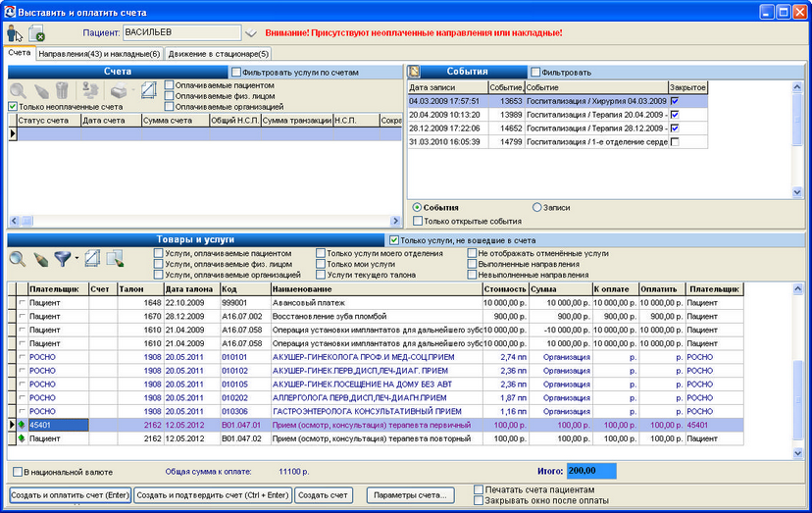Click green marker icon in row 45401
812x513 pixels.
pos(22,425)
